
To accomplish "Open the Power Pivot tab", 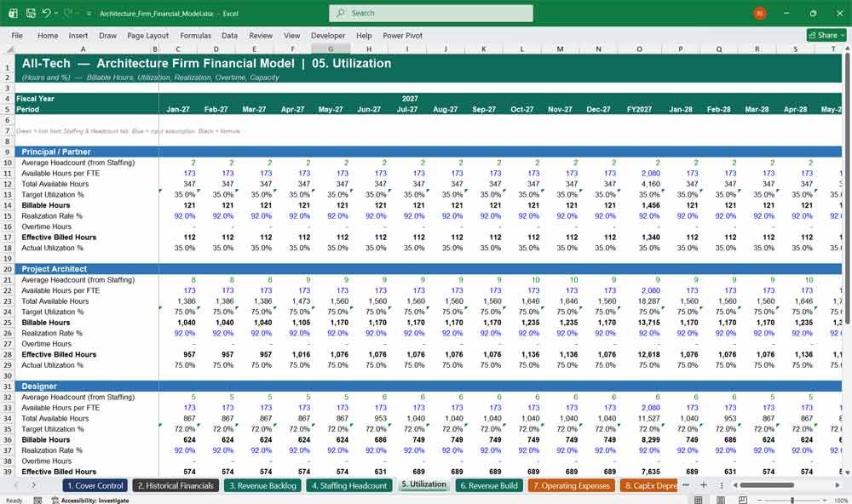I will click(403, 35).
